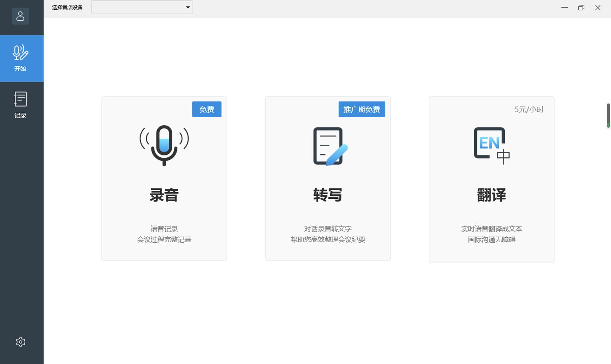Click the 5元/小时 price label
The width and height of the screenshot is (611, 364).
coord(529,109)
